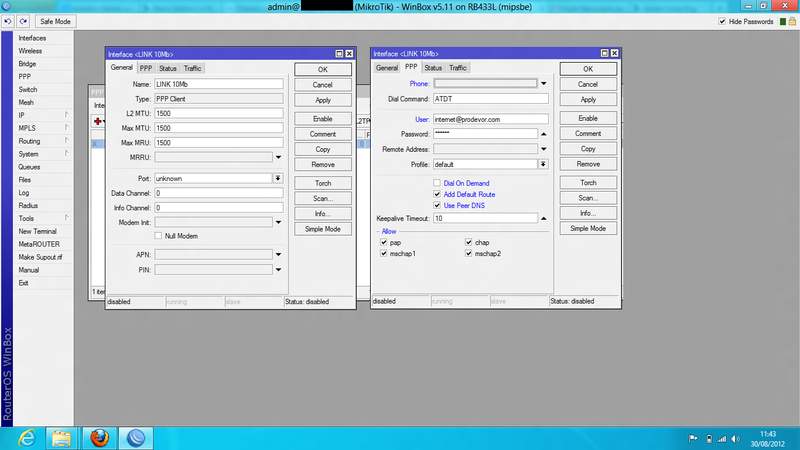Expand the Remote Address field arrow
The image size is (800, 450).
(544, 149)
